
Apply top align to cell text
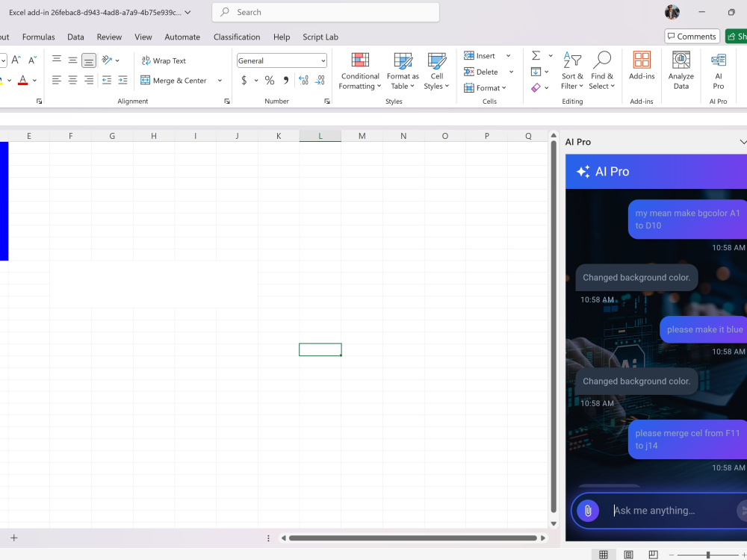(x=57, y=60)
